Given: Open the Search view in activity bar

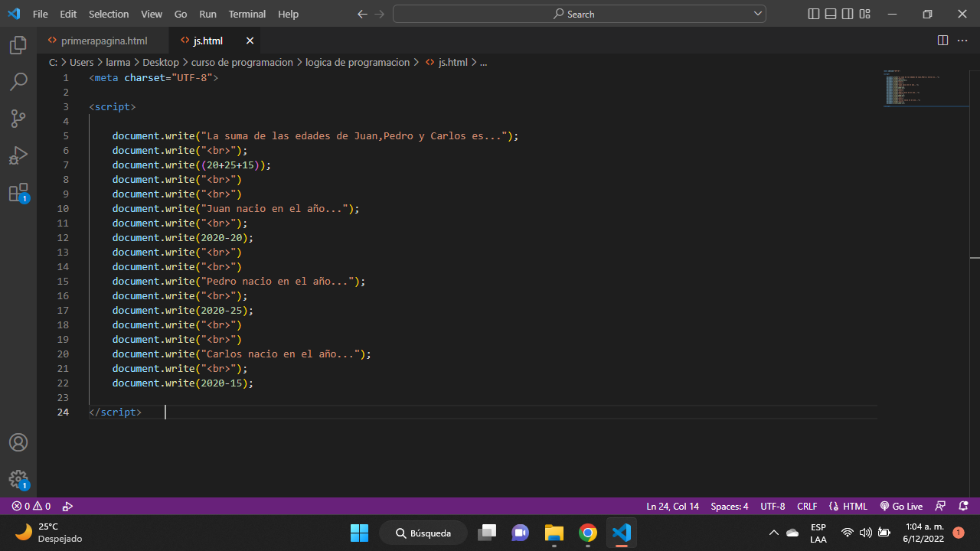Looking at the screenshot, I should tap(18, 81).
